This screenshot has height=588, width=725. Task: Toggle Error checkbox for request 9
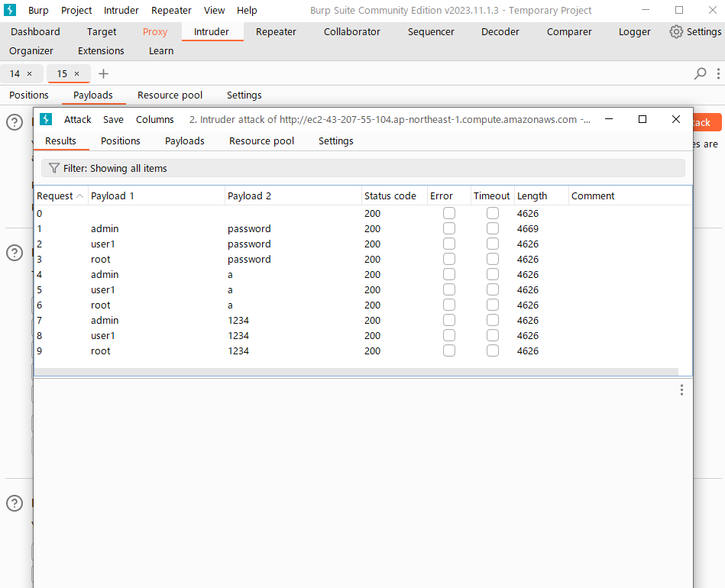(x=449, y=351)
